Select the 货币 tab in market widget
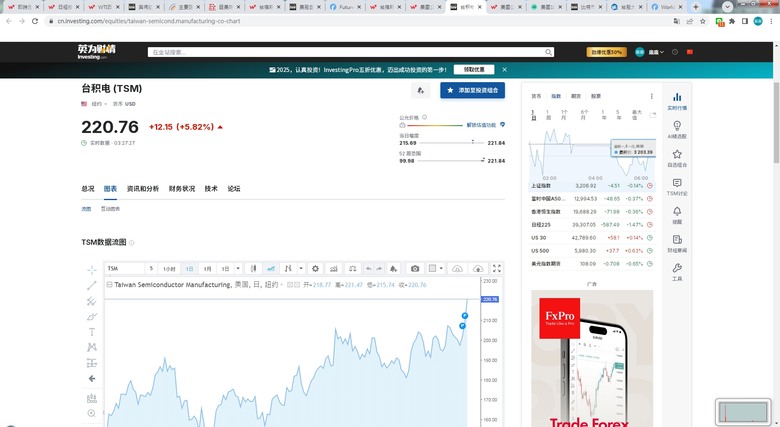This screenshot has height=427, width=780. pyautogui.click(x=536, y=96)
